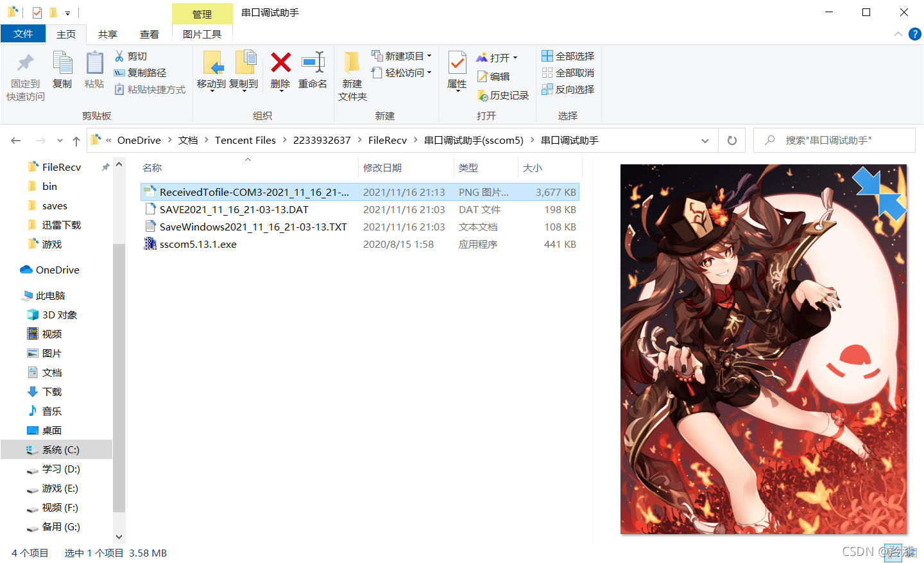Click OneDrive in the address bar
This screenshot has width=924, height=563.
click(139, 141)
